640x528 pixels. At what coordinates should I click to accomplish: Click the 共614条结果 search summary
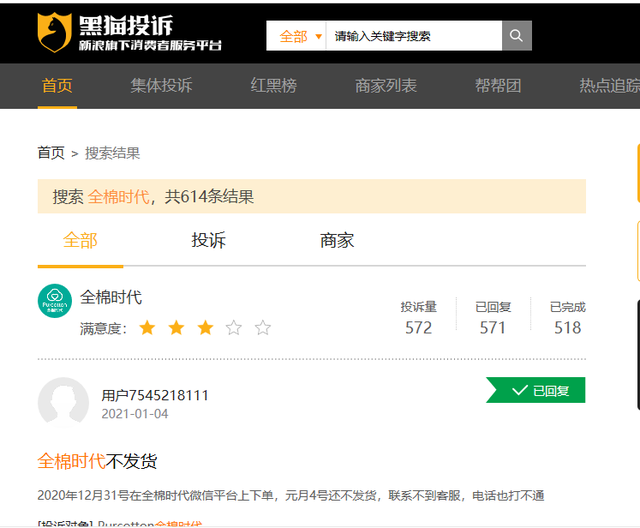click(209, 197)
